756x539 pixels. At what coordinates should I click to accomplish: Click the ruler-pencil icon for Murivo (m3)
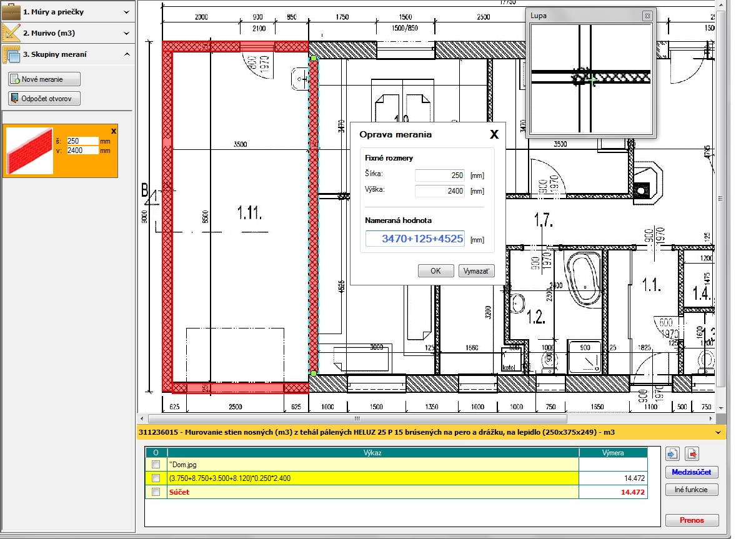click(11, 32)
